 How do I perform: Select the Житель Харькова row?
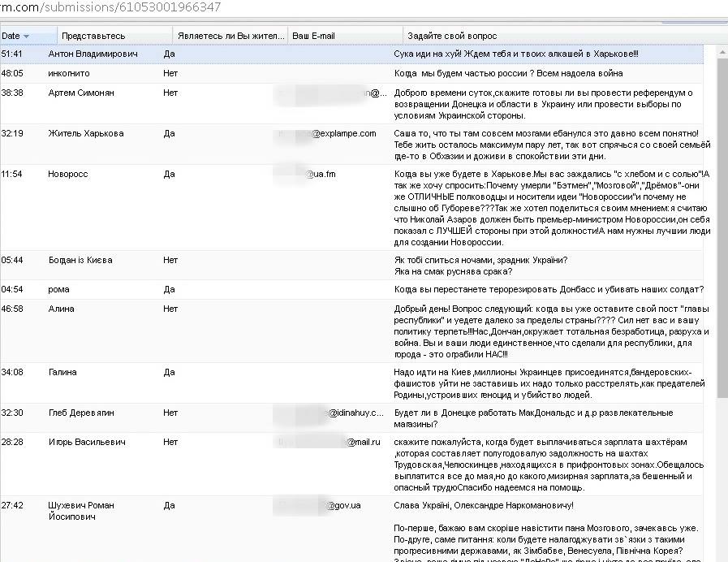coord(352,145)
